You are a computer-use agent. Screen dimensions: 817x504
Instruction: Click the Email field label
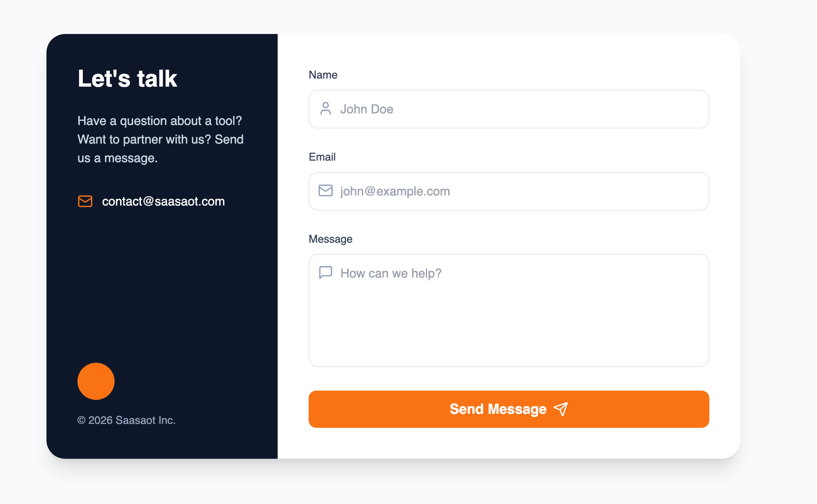[x=322, y=157]
